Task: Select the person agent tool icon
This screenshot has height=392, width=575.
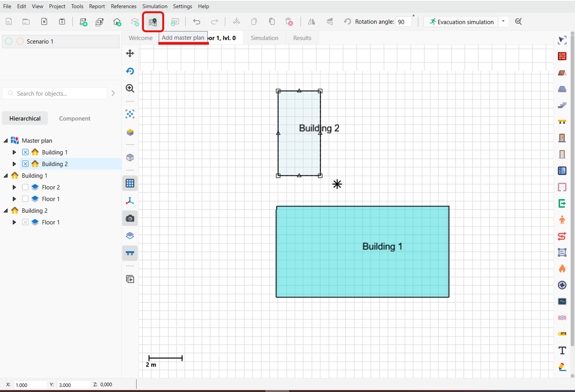Action: [562, 220]
